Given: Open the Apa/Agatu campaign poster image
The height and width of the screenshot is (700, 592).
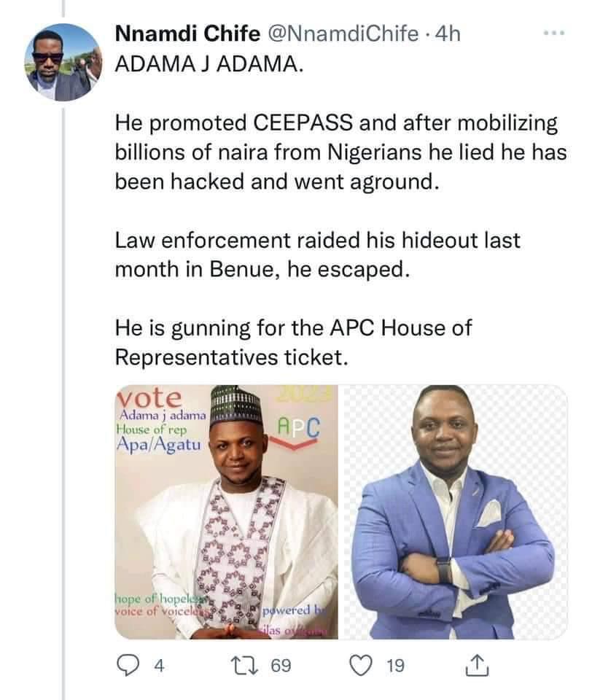Looking at the screenshot, I should click(227, 512).
